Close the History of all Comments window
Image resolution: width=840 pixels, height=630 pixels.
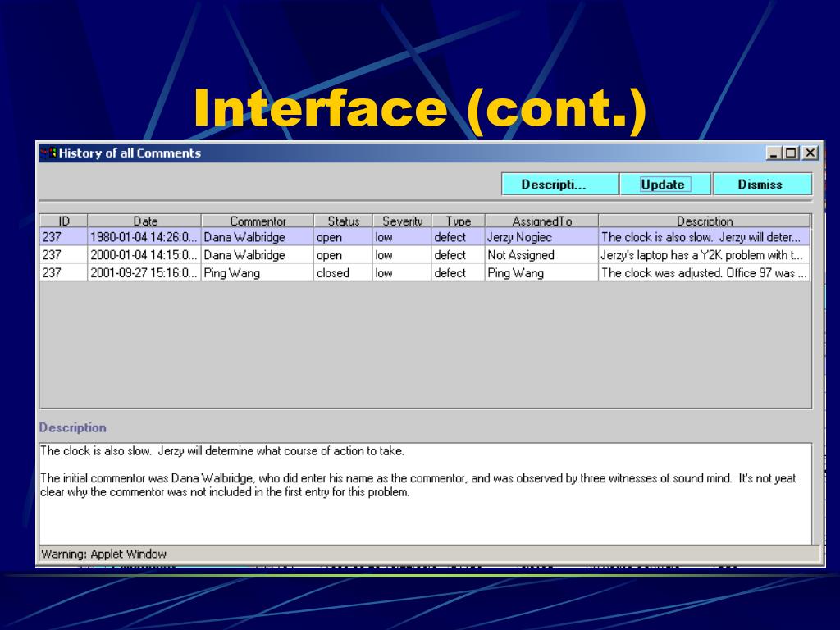[810, 153]
